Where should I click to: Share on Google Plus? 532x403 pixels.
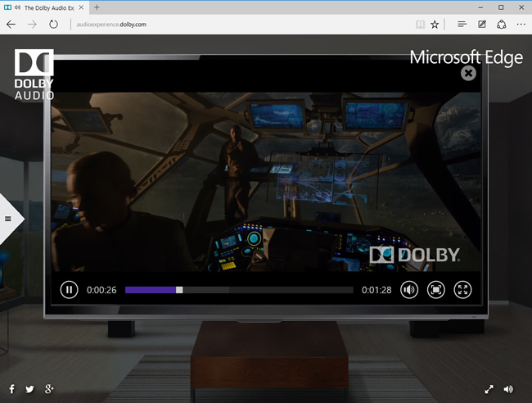tap(49, 389)
